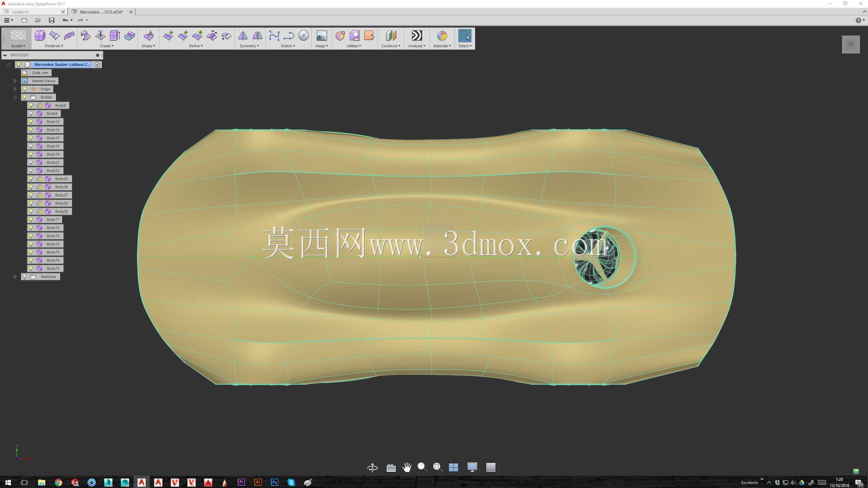The image size is (868, 488).
Task: Select the Plane primitive tool
Action: 54,35
